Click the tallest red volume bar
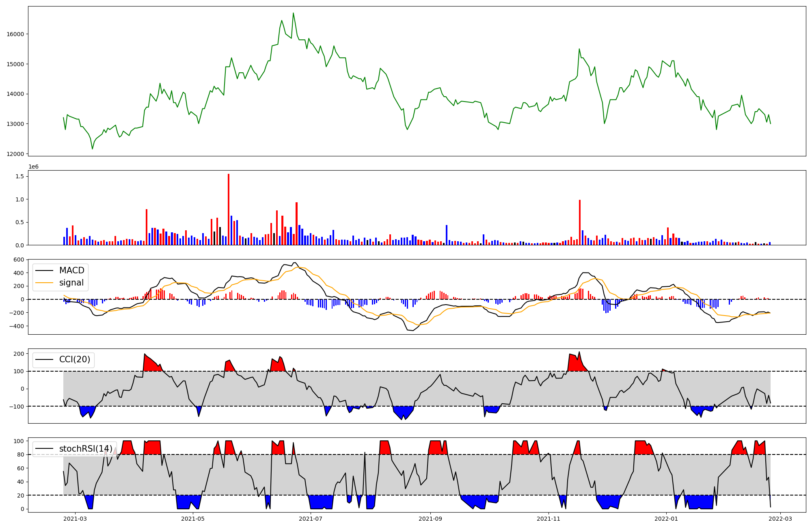This screenshot has height=528, width=812. (229, 209)
